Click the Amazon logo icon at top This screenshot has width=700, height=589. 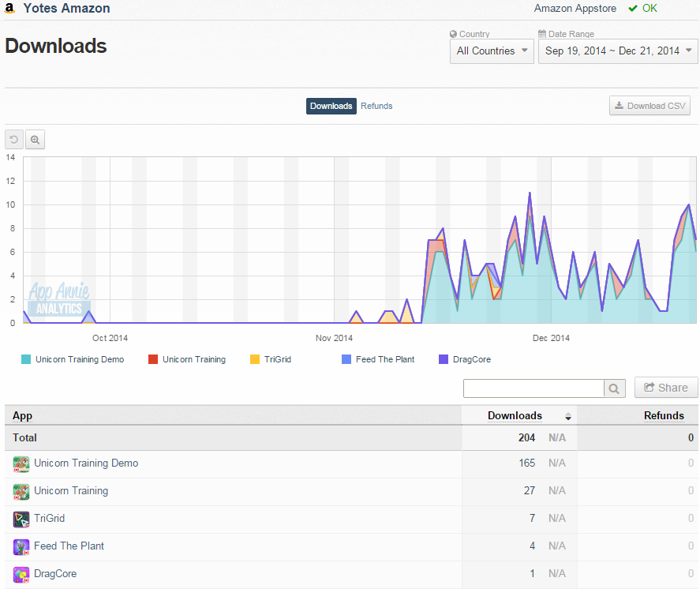9,8
